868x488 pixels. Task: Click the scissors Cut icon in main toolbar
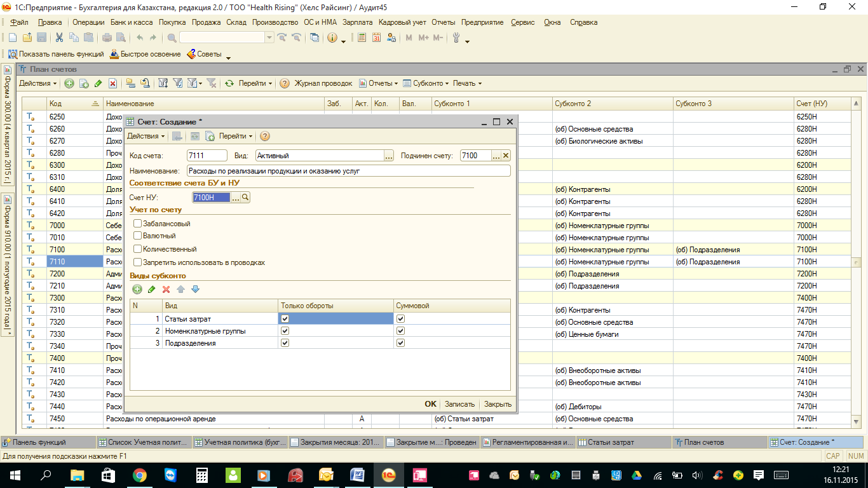click(x=59, y=37)
